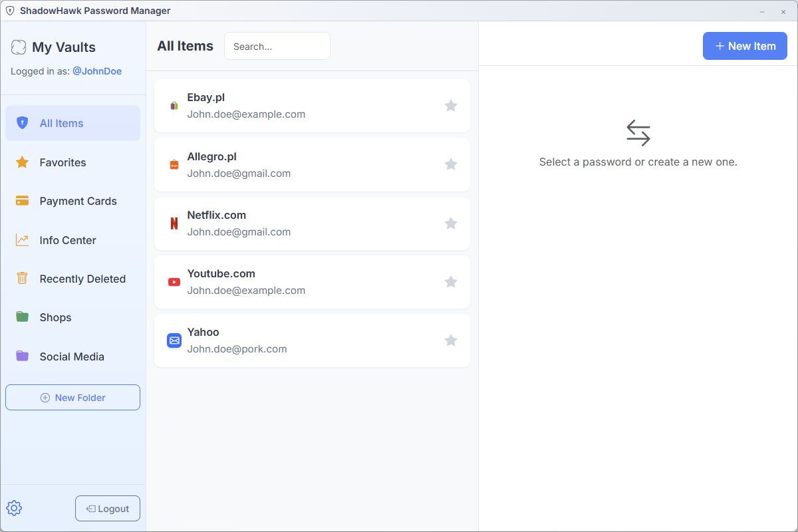Open Recently Deleted via the trash icon
This screenshot has width=798, height=532.
click(22, 279)
